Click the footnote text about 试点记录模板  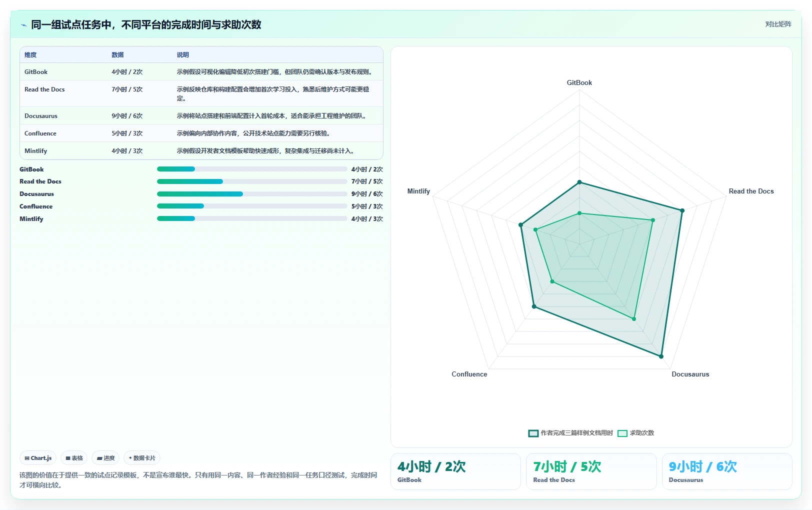click(x=198, y=480)
